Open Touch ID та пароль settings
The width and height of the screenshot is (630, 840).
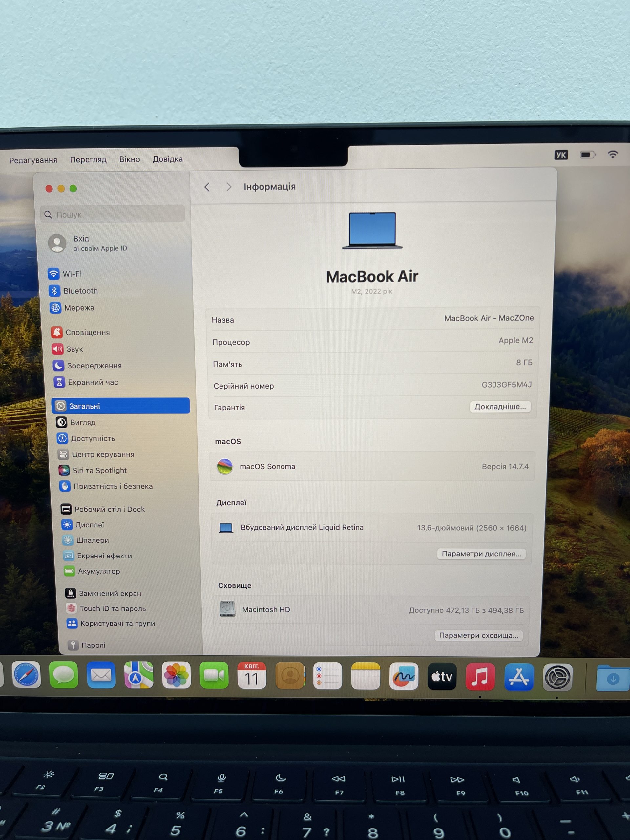pos(106,609)
